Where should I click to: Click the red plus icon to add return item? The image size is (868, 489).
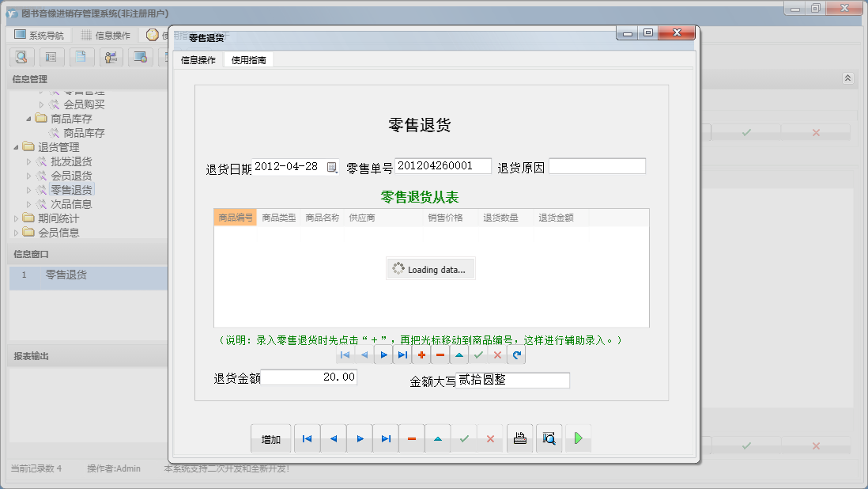[x=421, y=354]
